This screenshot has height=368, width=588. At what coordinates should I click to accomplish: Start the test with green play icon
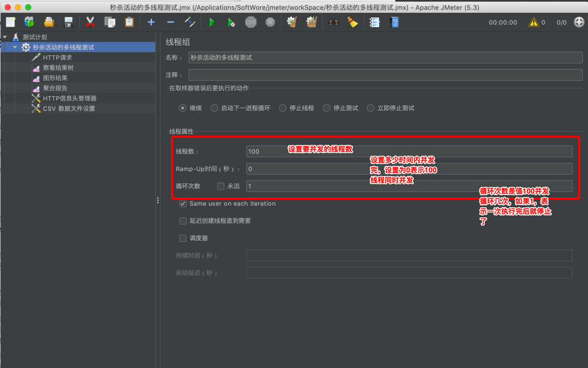212,22
